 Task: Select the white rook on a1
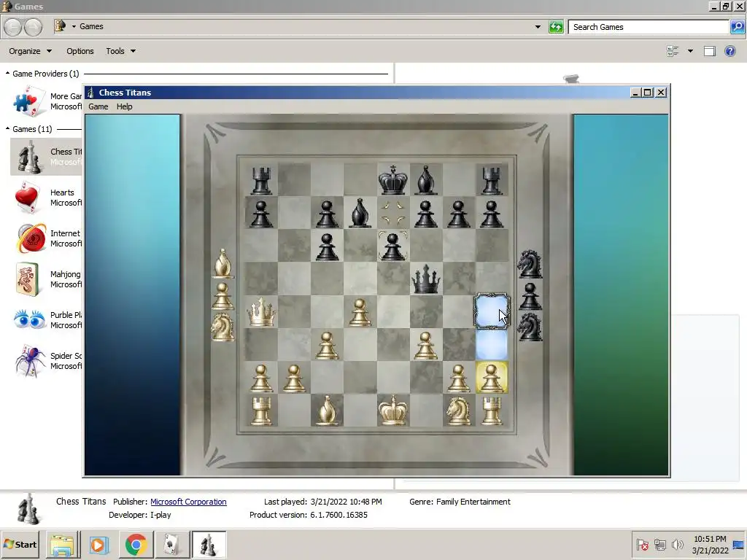click(261, 411)
